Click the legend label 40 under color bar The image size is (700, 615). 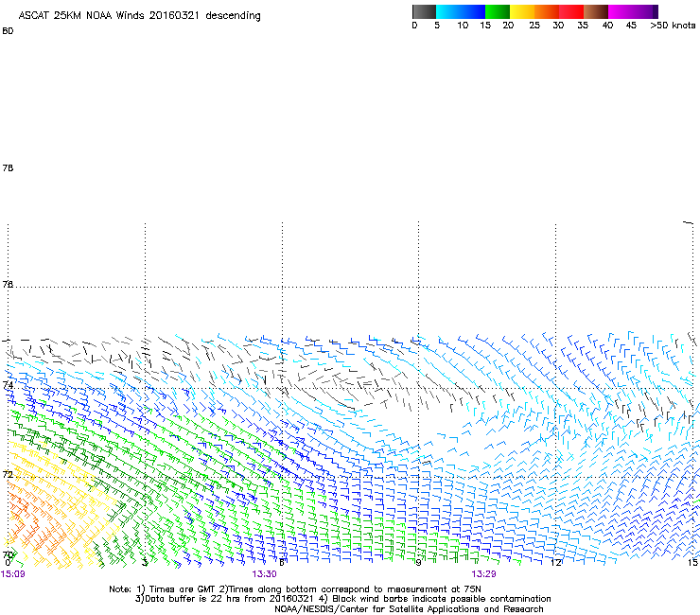pyautogui.click(x=607, y=26)
